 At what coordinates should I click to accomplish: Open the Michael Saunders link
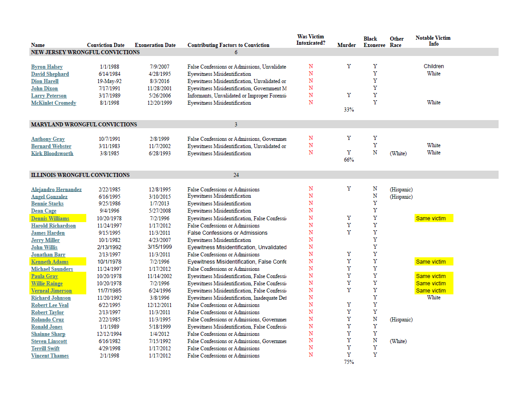click(x=52, y=269)
